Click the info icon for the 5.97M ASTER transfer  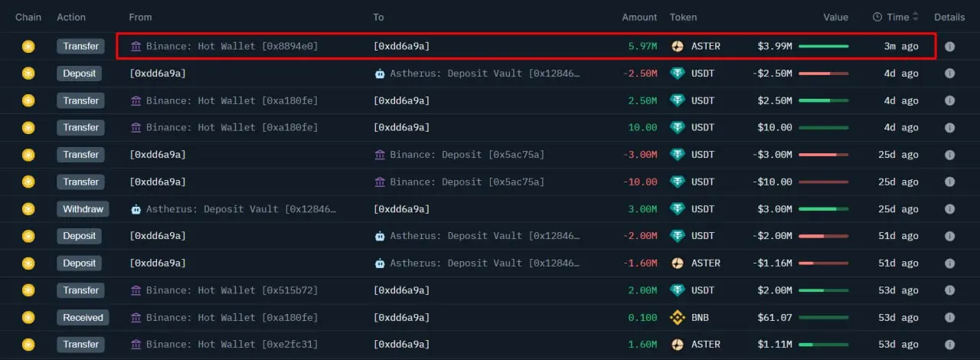click(x=949, y=46)
